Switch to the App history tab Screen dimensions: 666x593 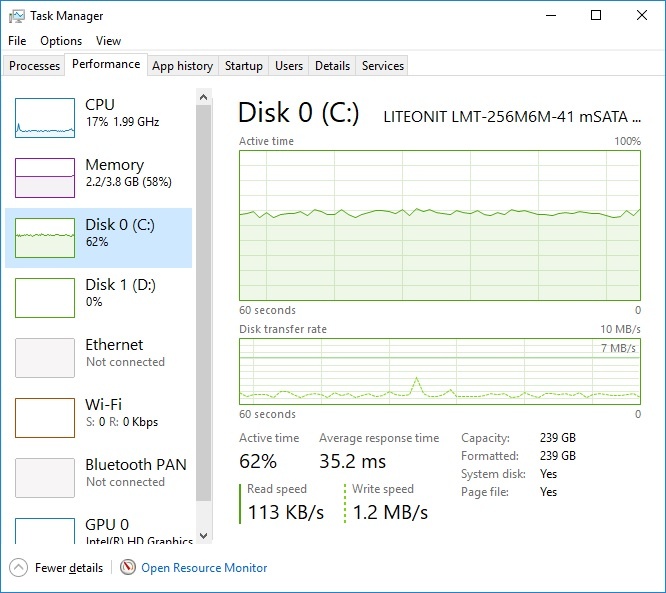pyautogui.click(x=183, y=66)
